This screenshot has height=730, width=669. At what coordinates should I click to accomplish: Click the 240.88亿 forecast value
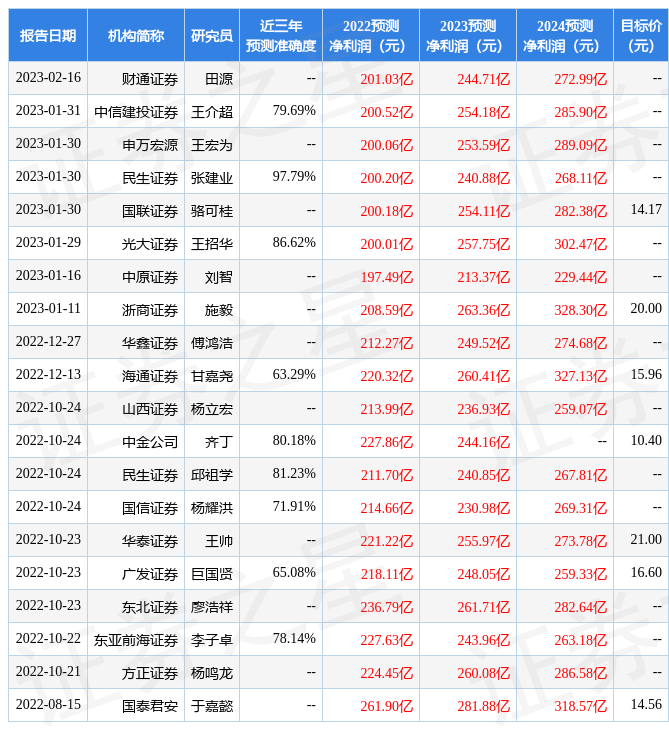tap(483, 178)
